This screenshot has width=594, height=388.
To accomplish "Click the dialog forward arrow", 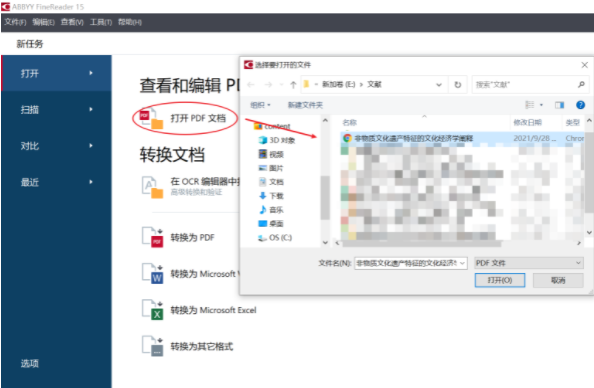I will point(268,84).
